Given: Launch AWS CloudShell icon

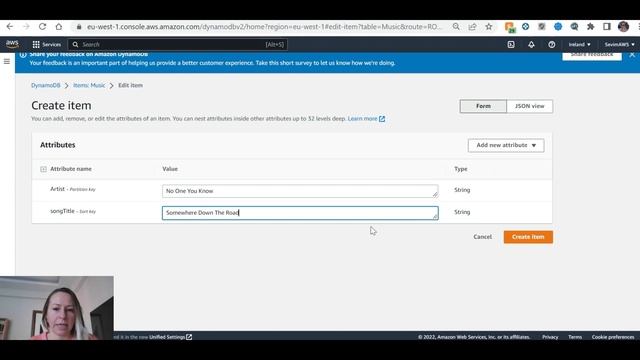Looking at the screenshot, I should click(x=511, y=44).
